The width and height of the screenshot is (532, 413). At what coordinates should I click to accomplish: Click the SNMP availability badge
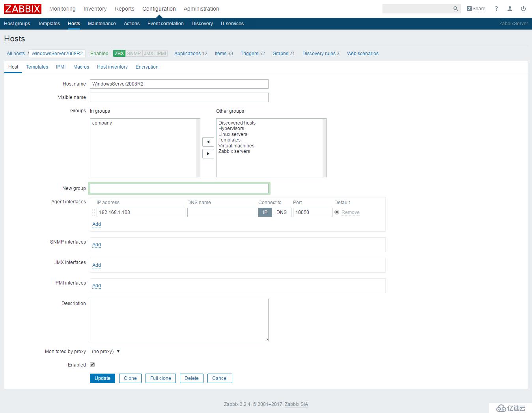134,54
